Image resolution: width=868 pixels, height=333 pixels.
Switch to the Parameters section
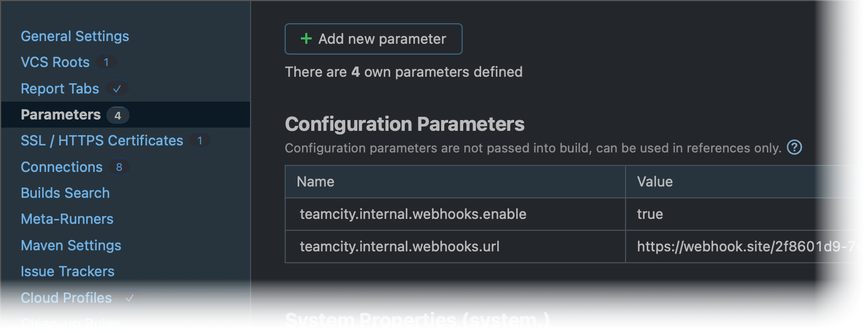click(x=60, y=115)
